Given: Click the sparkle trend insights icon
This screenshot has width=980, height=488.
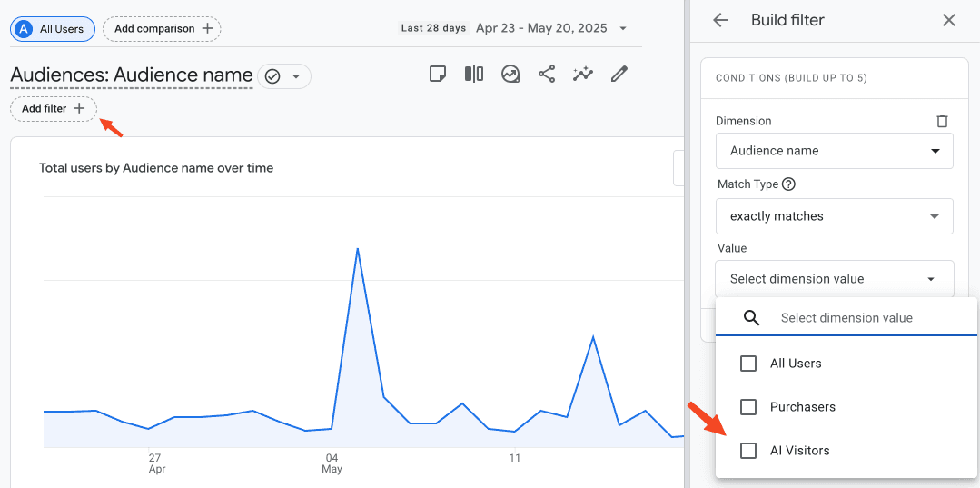Looking at the screenshot, I should (x=582, y=75).
